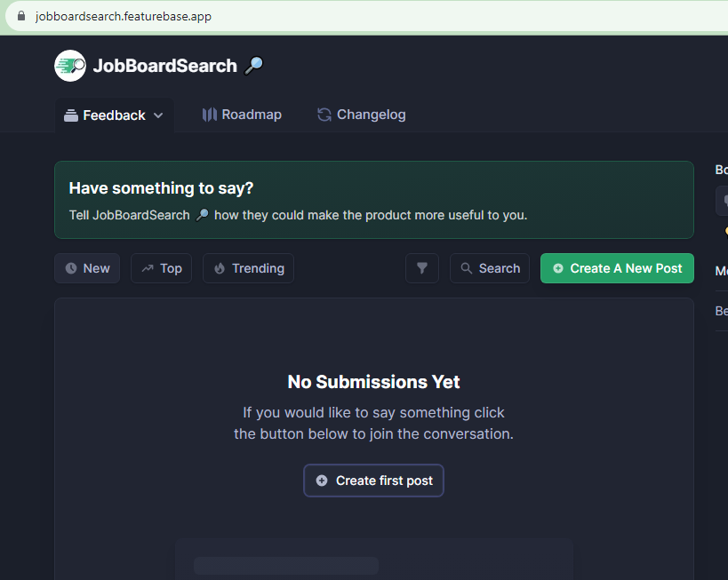The width and height of the screenshot is (728, 580).
Task: Click the 'No Submissions Yet' heading
Action: coord(373,382)
